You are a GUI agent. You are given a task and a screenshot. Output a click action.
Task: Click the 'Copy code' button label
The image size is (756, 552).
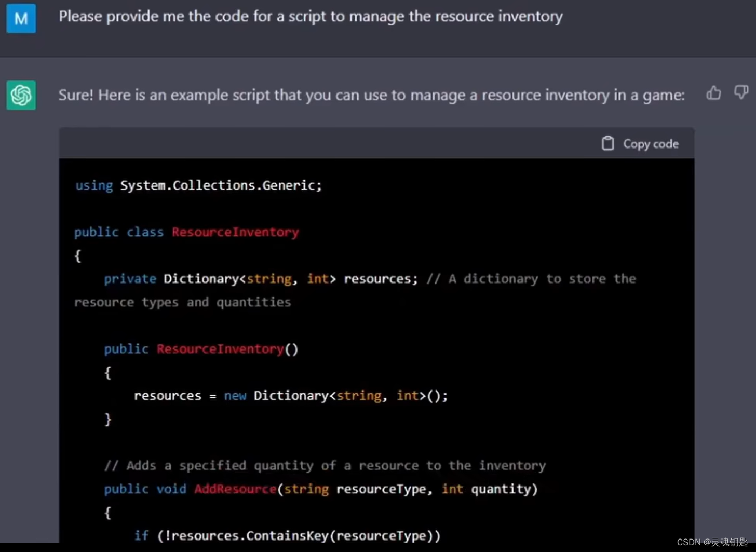click(x=651, y=144)
